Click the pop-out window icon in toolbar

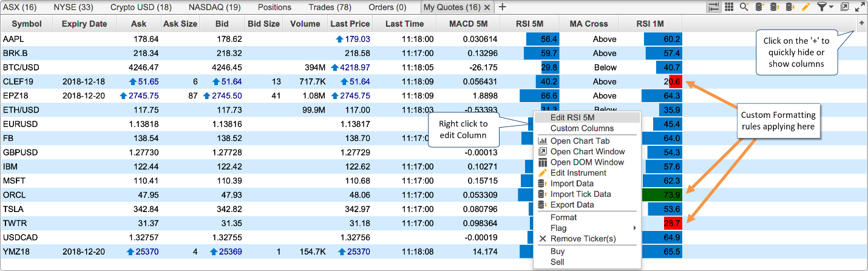tap(844, 7)
